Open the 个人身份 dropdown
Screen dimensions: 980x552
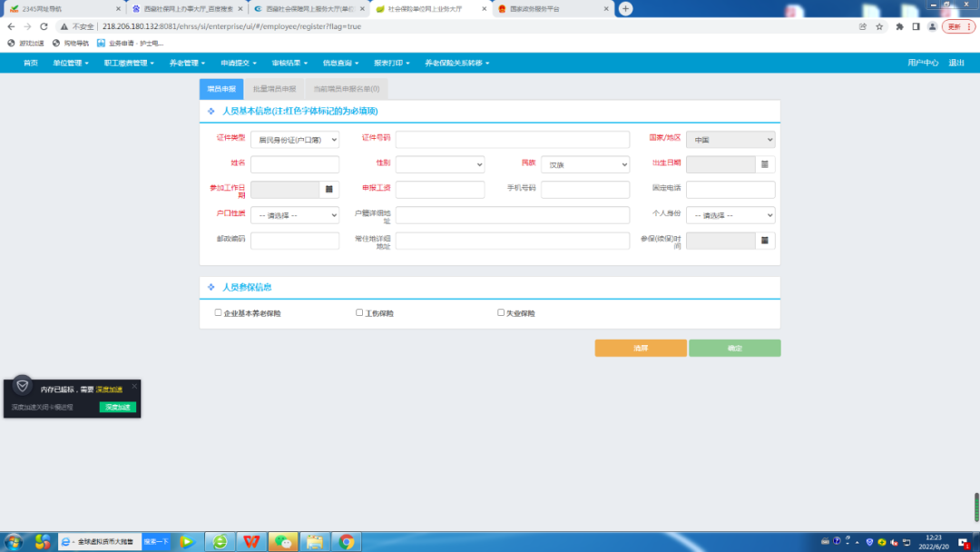pos(730,215)
